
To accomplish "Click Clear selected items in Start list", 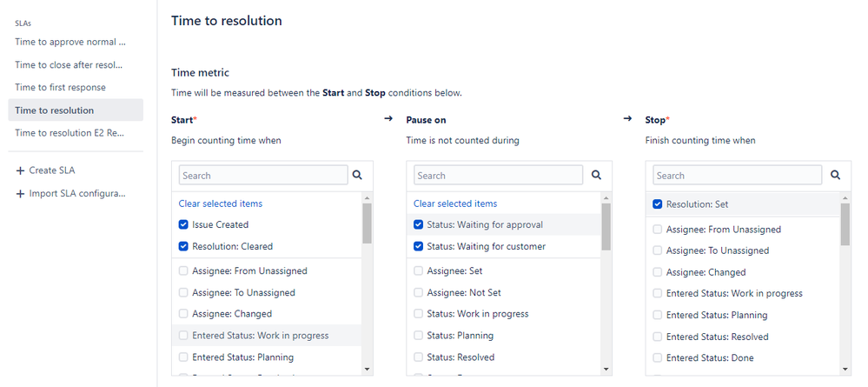I will [x=221, y=204].
